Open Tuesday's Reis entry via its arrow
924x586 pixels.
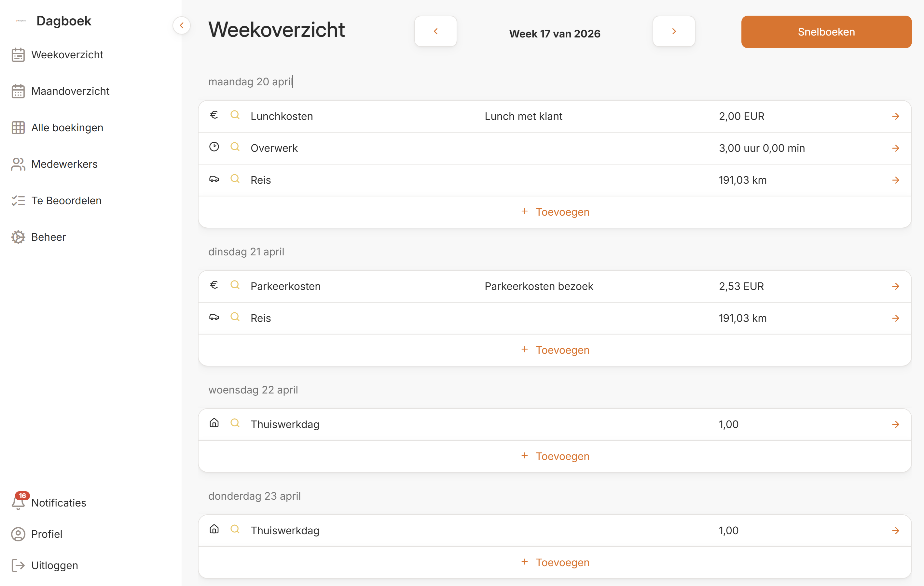[x=896, y=318]
